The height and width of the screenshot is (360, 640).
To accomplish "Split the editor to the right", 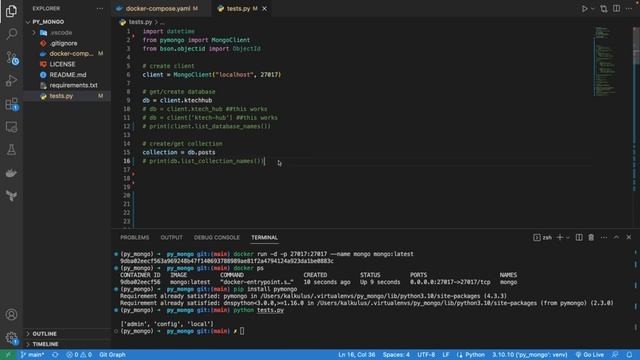I will [616, 9].
